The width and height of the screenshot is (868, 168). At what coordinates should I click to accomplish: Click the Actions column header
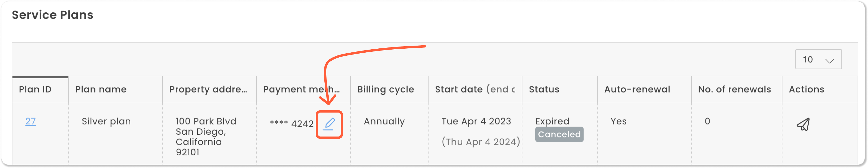pyautogui.click(x=806, y=89)
